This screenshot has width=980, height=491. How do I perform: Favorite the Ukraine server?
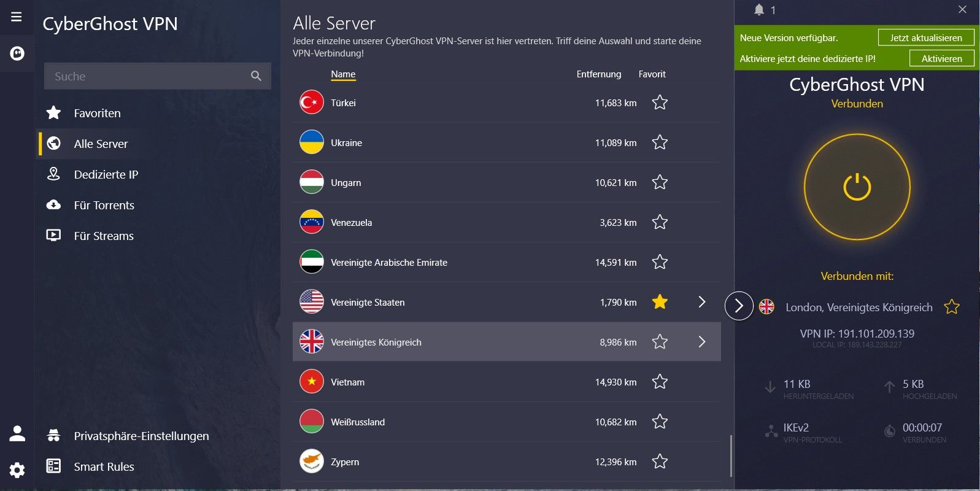[660, 142]
